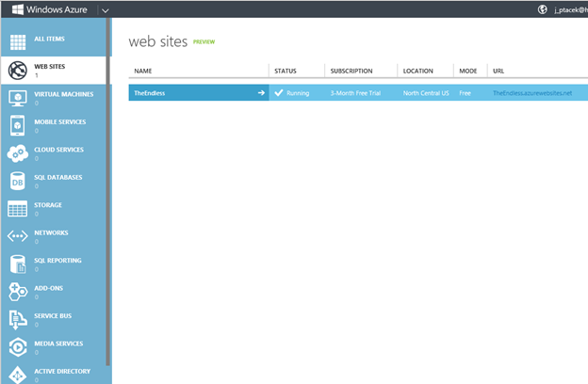The image size is (588, 384).
Task: Click the 3-Month Free Trial cell
Action: 355,93
